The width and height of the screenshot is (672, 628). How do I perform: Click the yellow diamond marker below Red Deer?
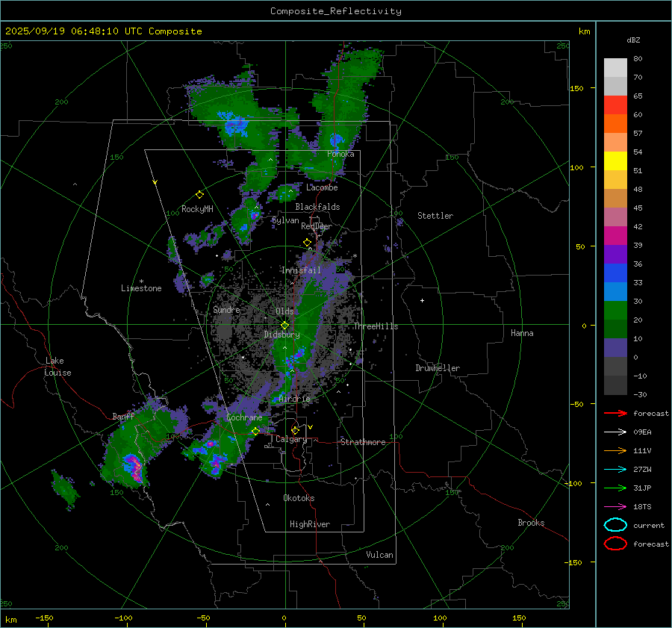coord(307,243)
